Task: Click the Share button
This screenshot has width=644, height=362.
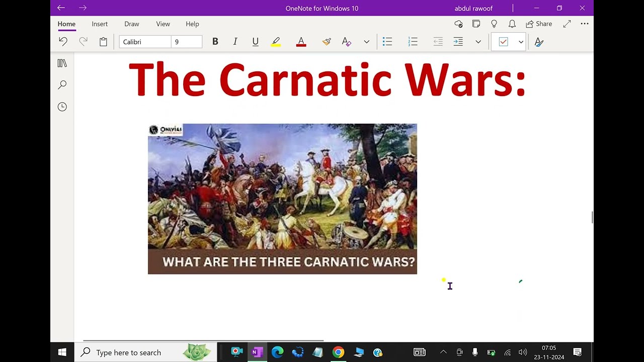Action: coord(539,24)
